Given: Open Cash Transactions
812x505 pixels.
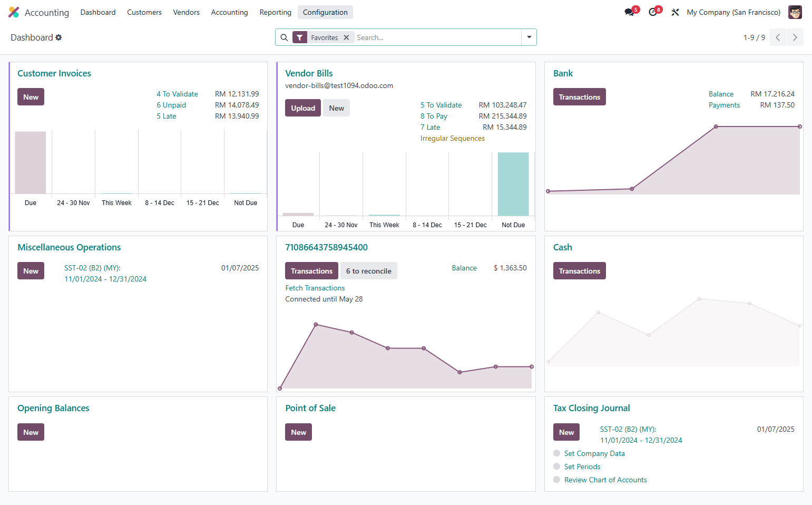Looking at the screenshot, I should pyautogui.click(x=580, y=271).
